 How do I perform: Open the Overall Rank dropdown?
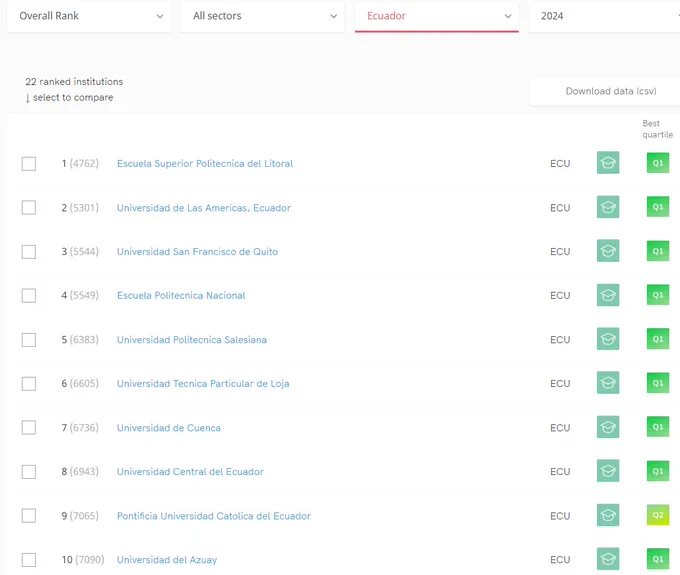[x=88, y=16]
